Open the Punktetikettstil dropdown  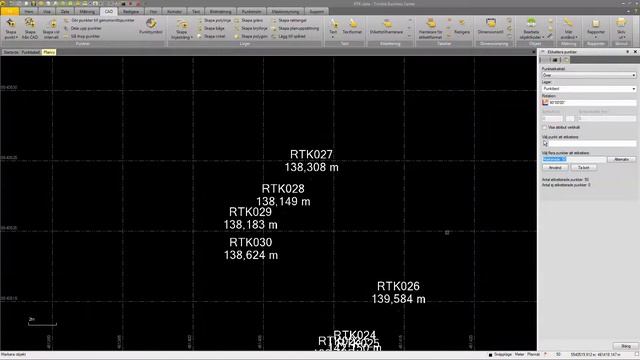tap(589, 75)
